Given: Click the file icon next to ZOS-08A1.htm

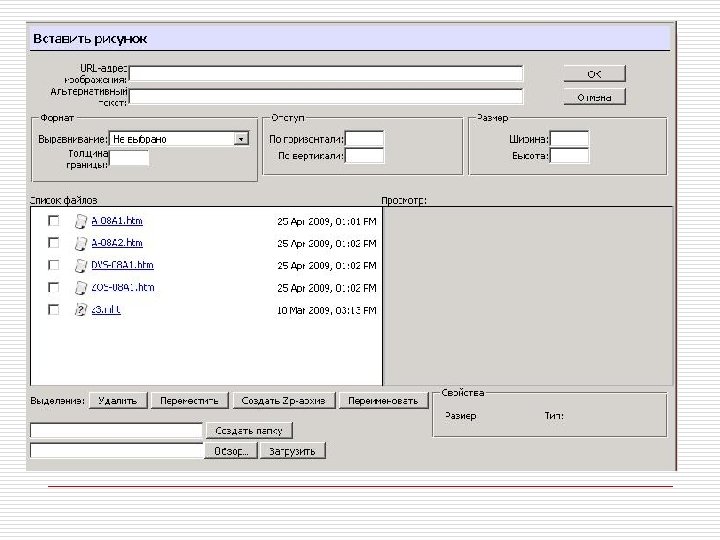Looking at the screenshot, I should coord(81,288).
